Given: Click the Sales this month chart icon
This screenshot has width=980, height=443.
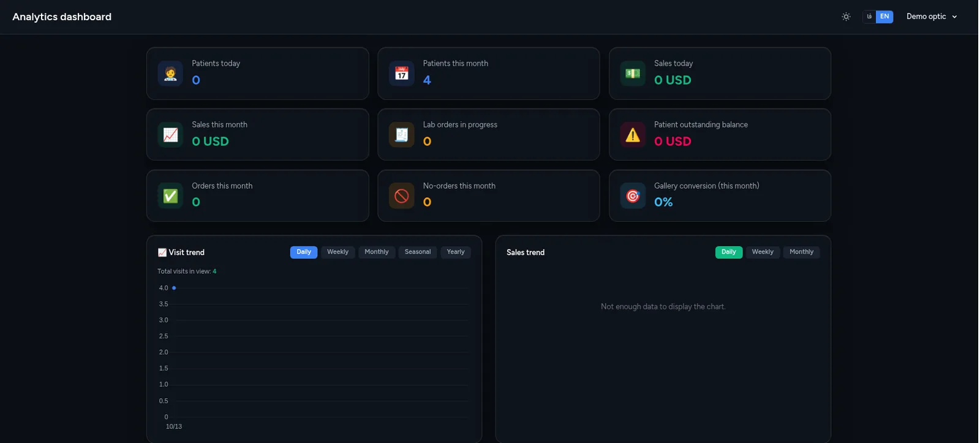Looking at the screenshot, I should [x=170, y=135].
